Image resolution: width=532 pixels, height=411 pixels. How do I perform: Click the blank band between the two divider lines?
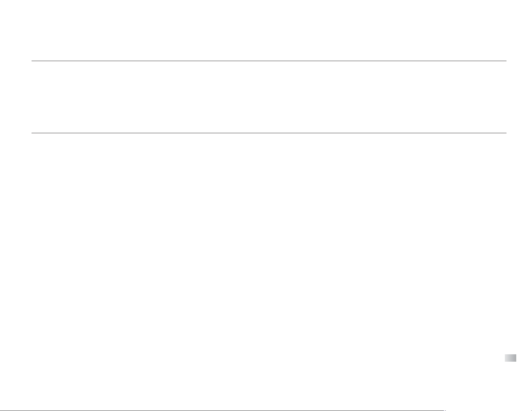tap(269, 97)
